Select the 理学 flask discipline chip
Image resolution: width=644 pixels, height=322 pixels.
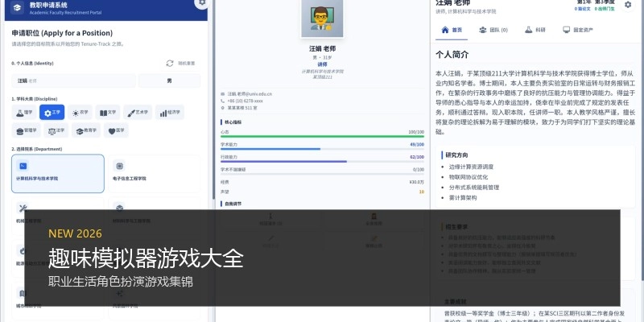click(24, 112)
